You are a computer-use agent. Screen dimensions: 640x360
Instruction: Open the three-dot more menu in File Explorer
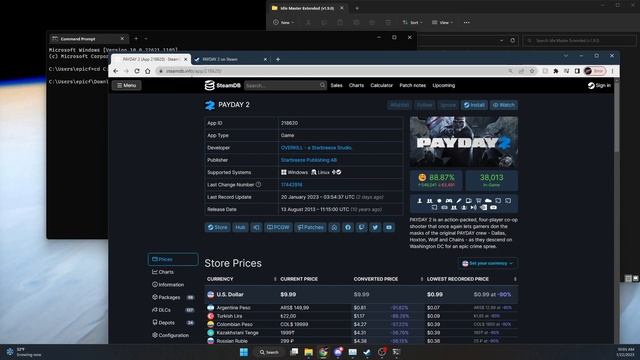(467, 22)
